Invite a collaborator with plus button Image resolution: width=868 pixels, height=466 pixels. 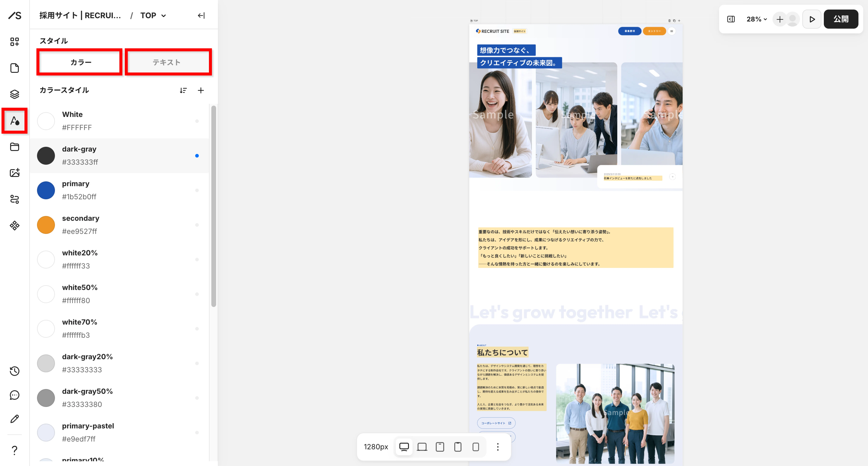(x=779, y=19)
